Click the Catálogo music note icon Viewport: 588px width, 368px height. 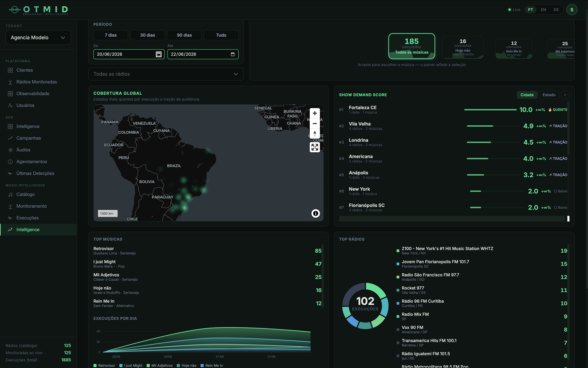(x=10, y=195)
